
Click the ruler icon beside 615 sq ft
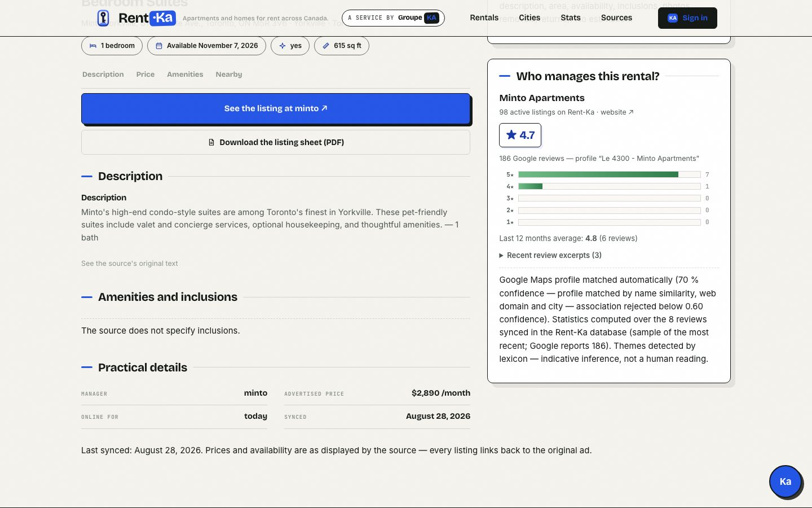point(326,46)
